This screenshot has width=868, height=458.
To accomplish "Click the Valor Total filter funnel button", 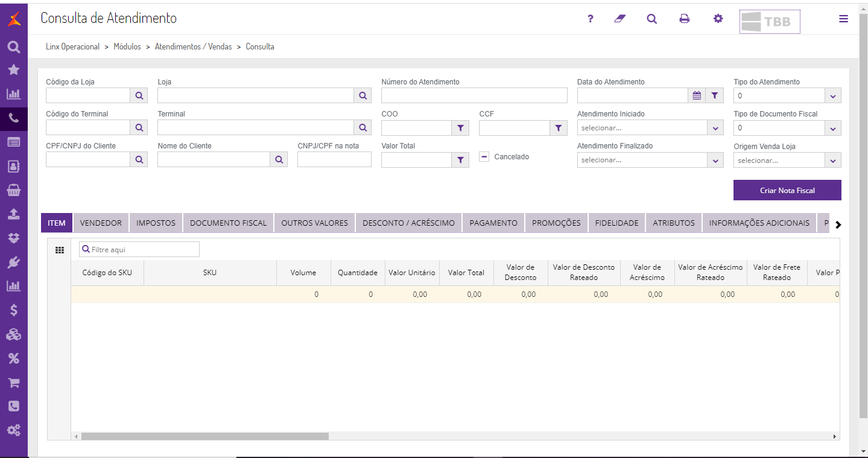I will (x=460, y=159).
